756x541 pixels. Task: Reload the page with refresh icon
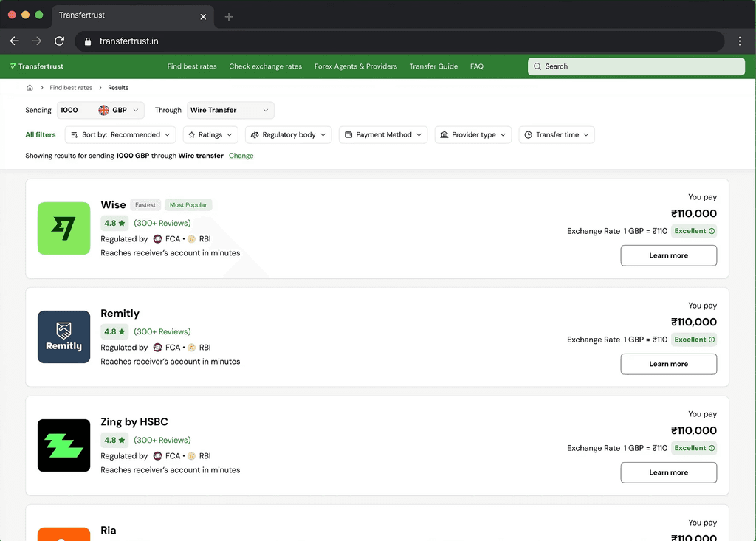[59, 41]
